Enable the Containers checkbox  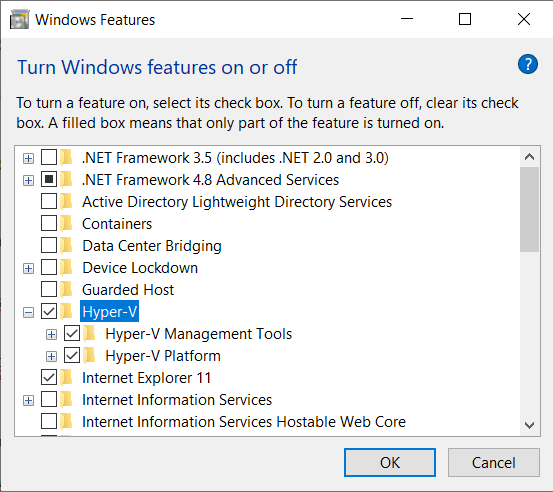pos(49,224)
